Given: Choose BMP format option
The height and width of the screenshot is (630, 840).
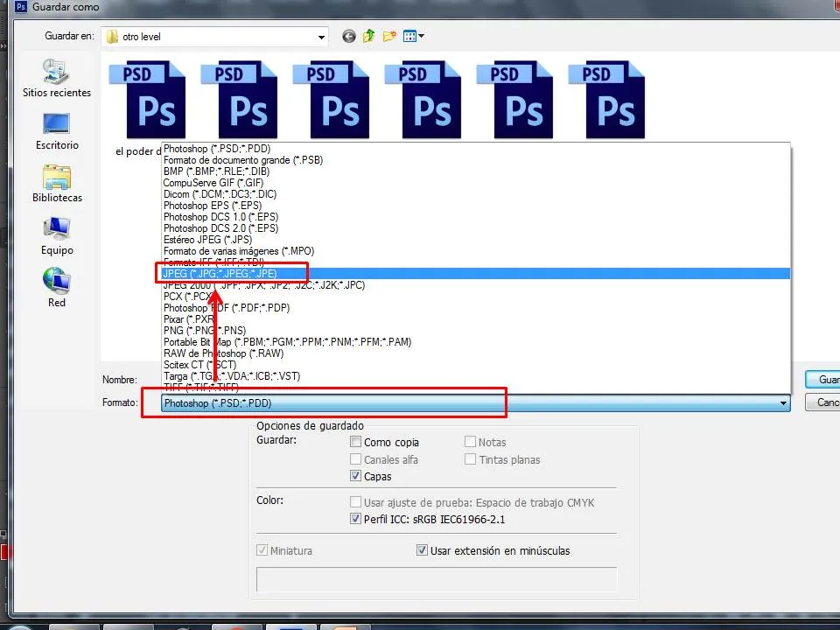Looking at the screenshot, I should tap(476, 171).
